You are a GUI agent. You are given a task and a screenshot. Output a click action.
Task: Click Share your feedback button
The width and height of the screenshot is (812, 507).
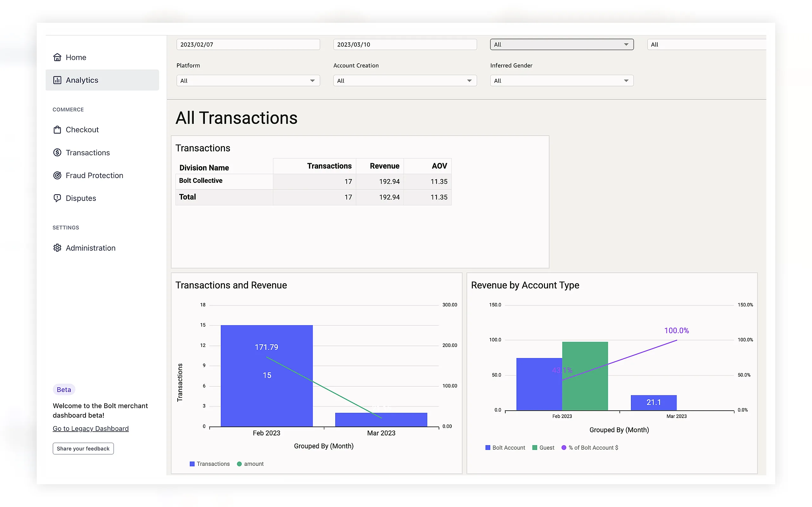tap(83, 449)
